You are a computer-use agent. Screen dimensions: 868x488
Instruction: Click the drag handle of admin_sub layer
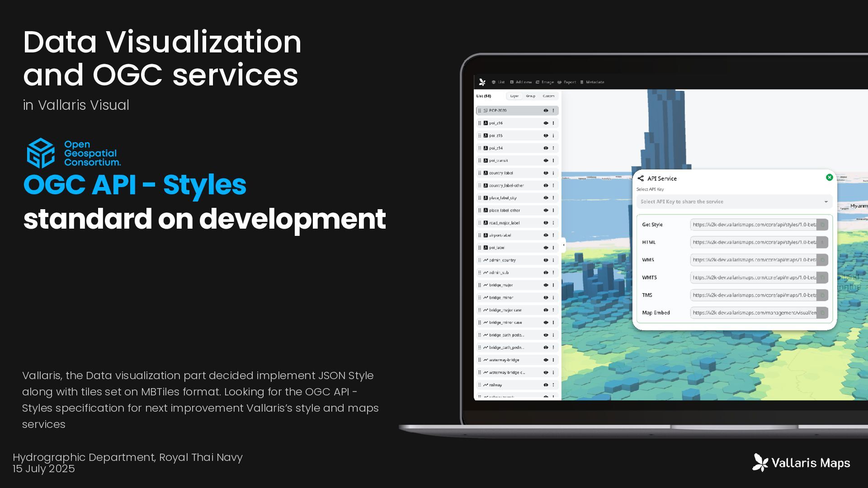[x=480, y=273]
